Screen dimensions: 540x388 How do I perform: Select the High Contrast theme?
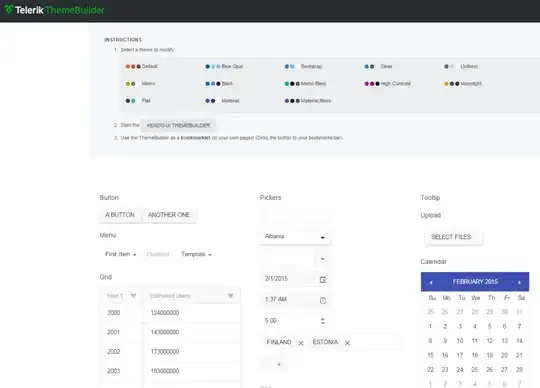pyautogui.click(x=387, y=84)
